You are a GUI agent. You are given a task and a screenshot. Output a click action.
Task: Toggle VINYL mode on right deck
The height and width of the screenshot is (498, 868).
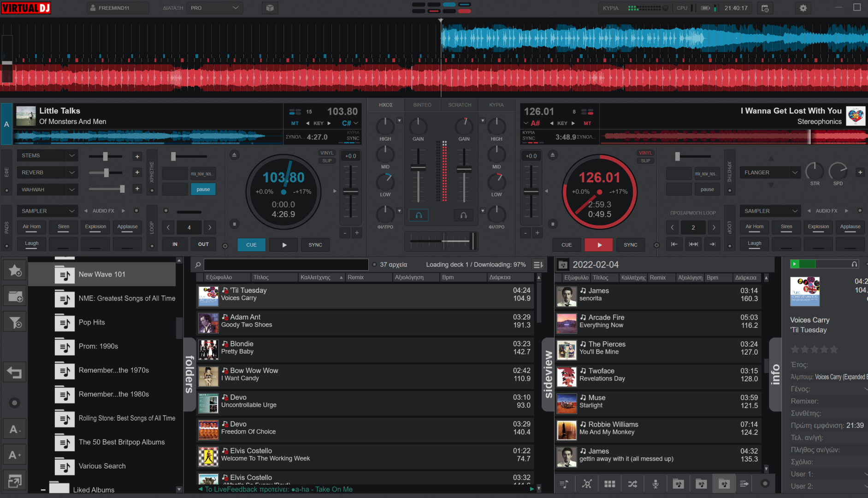click(x=645, y=153)
